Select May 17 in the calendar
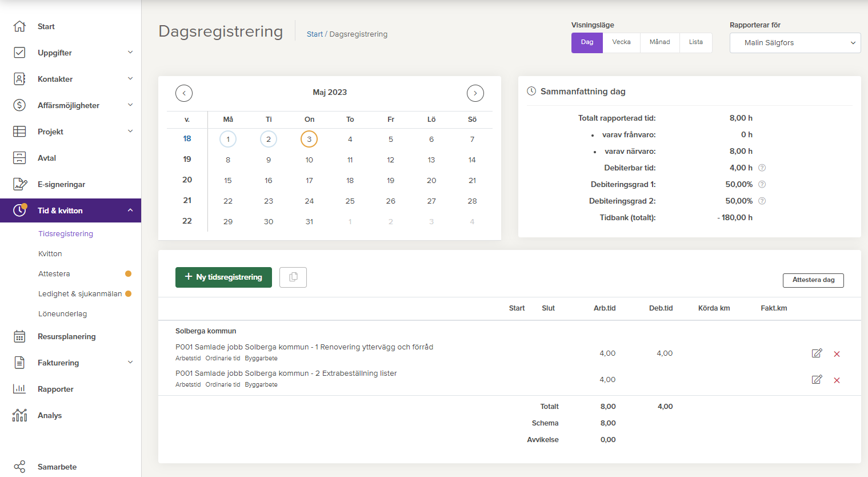The image size is (868, 477). (x=309, y=181)
